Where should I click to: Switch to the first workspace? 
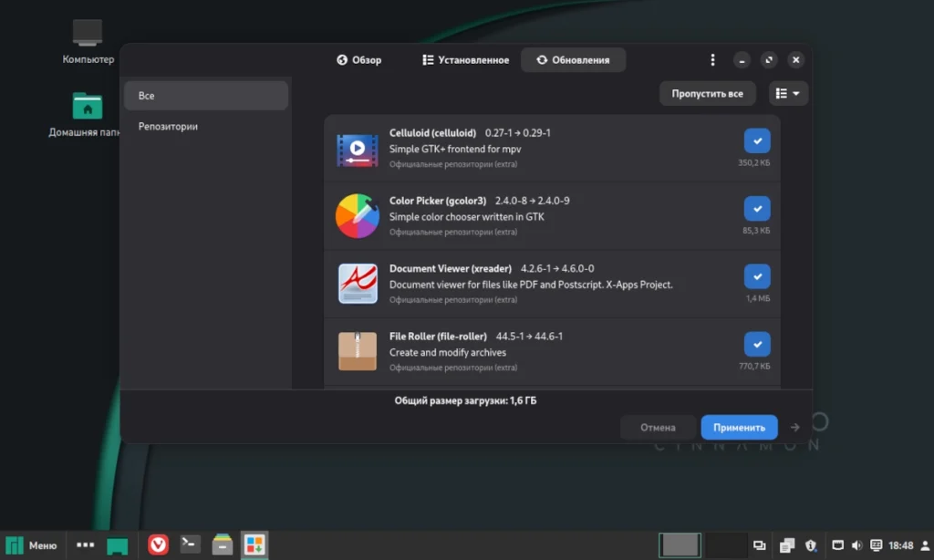(x=680, y=545)
